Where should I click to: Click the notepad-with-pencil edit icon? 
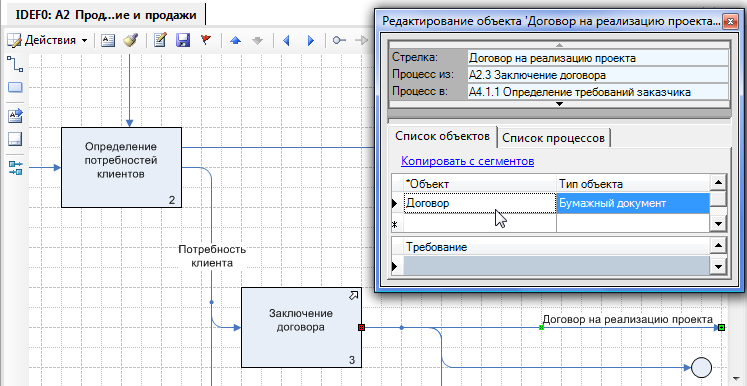(161, 41)
